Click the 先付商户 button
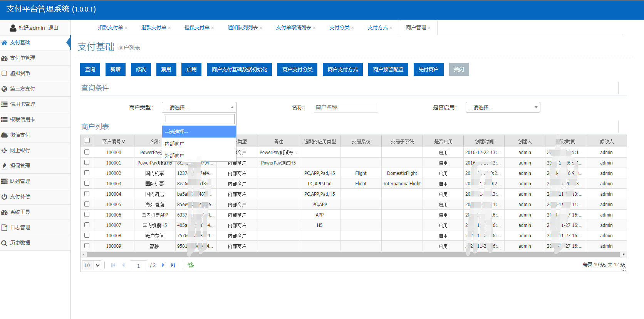This screenshot has width=644, height=319. click(428, 69)
